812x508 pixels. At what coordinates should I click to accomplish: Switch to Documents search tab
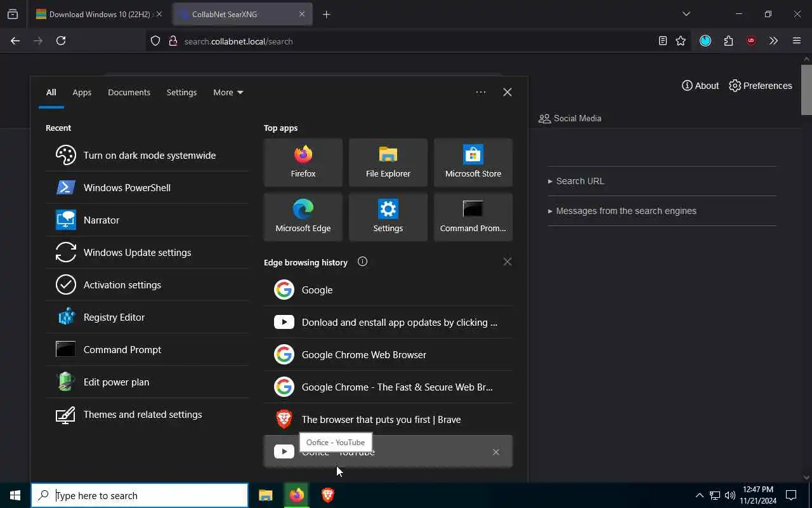tap(129, 92)
